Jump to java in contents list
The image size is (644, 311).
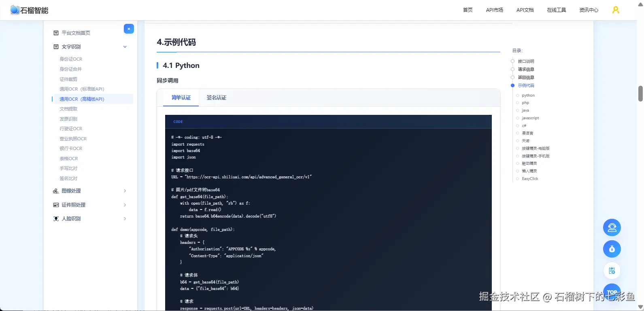point(525,110)
